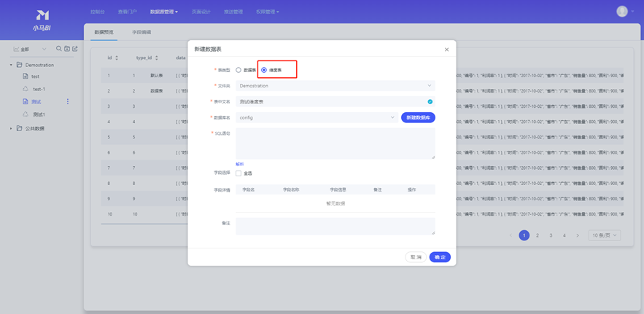Close the 新建数据表 dialog with X
The height and width of the screenshot is (314, 644).
point(446,50)
